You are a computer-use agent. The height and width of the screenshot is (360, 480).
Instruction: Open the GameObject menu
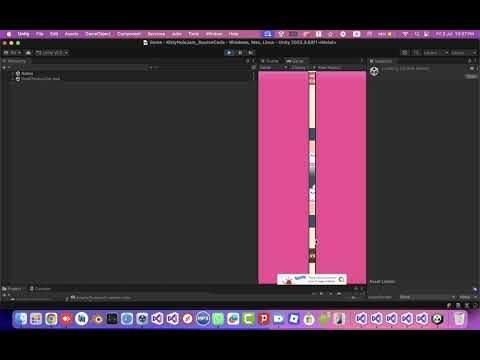98,34
